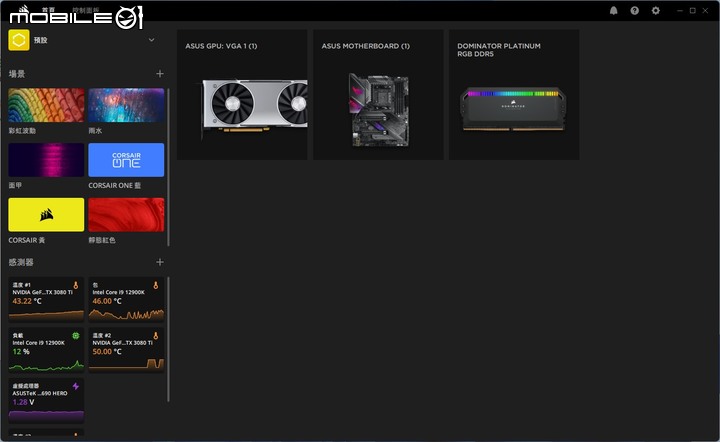The image size is (720, 442).
Task: Select the CORSAIR ONE blue scene
Action: pos(126,160)
